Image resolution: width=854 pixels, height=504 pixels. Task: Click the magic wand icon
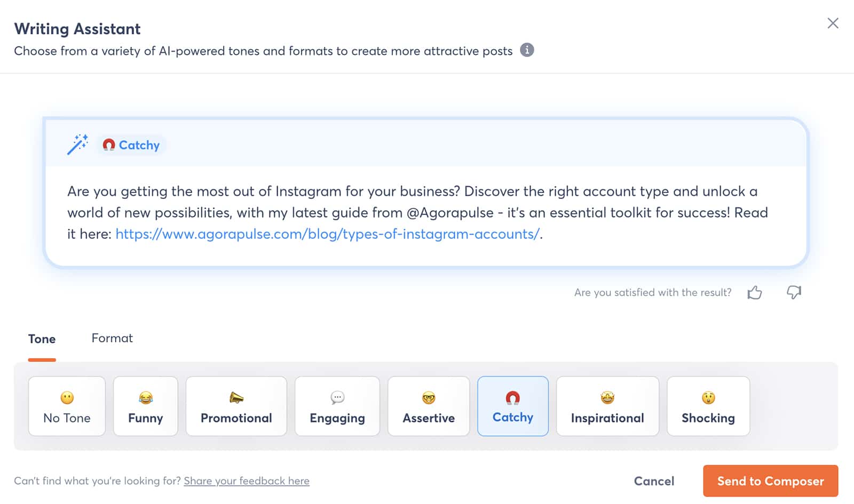click(78, 144)
